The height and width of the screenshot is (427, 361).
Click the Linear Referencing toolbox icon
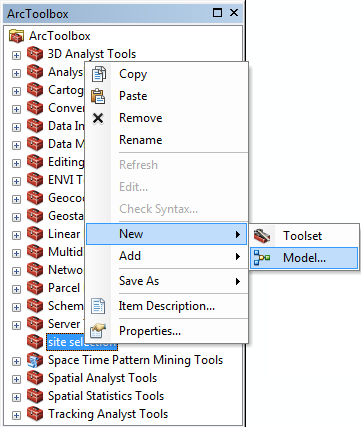coord(35,234)
